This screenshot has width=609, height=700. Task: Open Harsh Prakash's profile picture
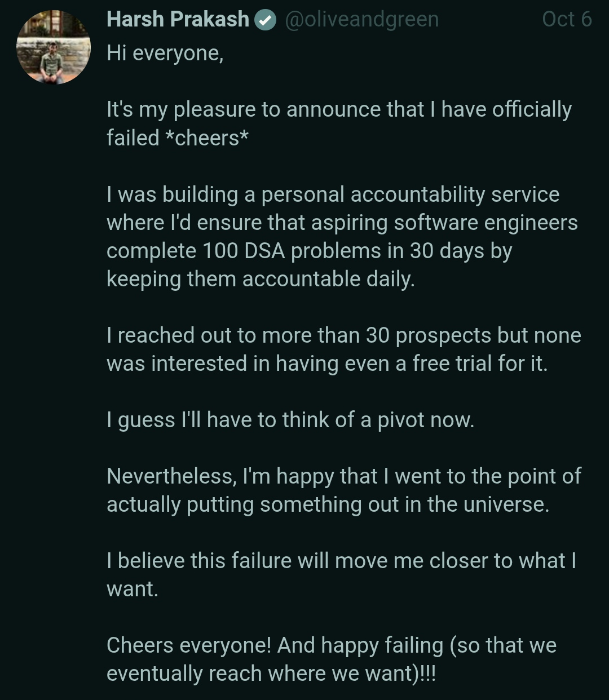point(54,47)
